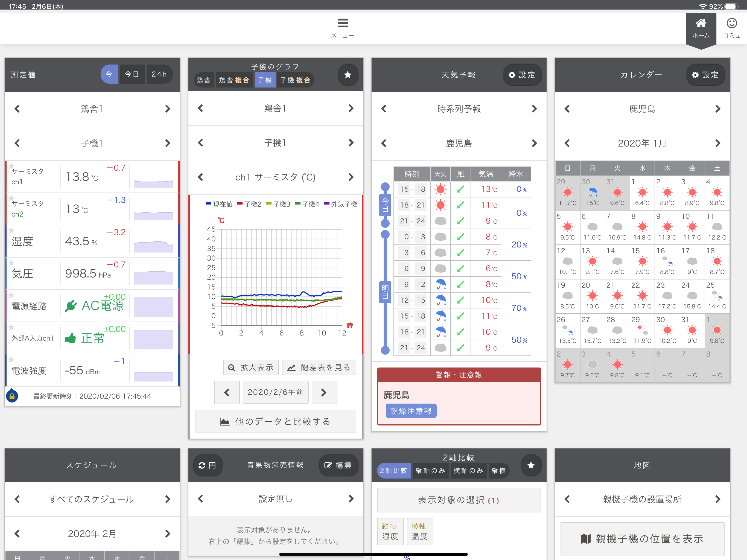Select the 横軸のみ comparison mode
Viewport: 747px width, 560px height.
(468, 471)
